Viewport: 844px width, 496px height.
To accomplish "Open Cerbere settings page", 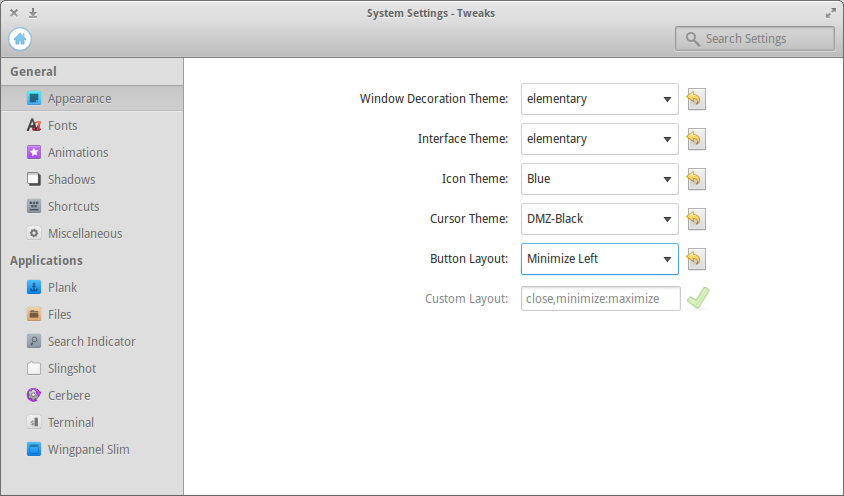I will pyautogui.click(x=92, y=395).
